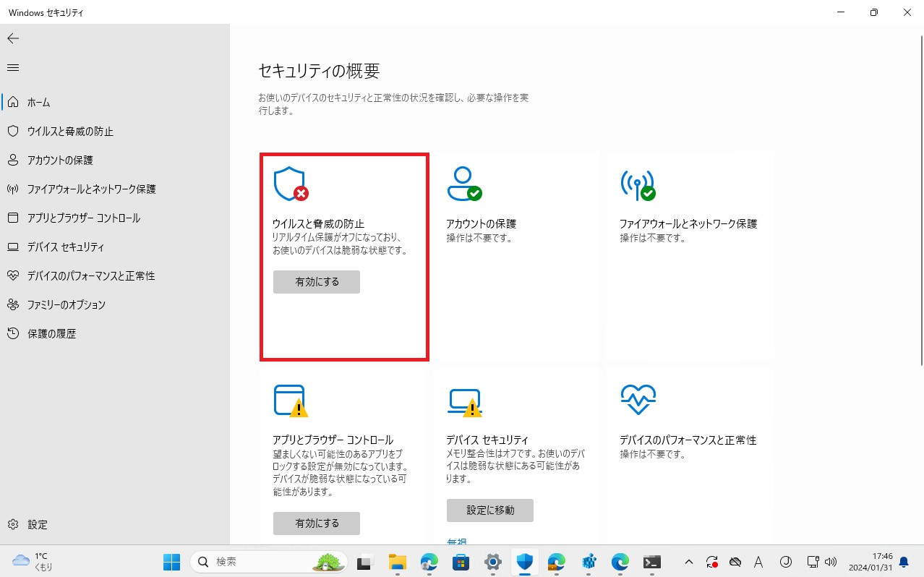Screen dimensions: 924x577
Task: Click the network tray icon
Action: (x=813, y=562)
